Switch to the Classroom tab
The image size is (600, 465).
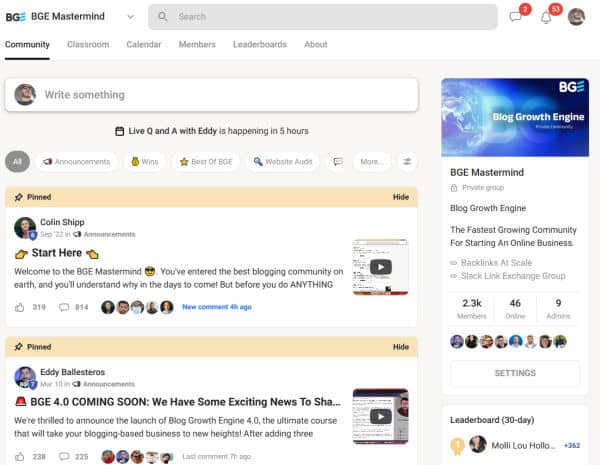point(88,44)
